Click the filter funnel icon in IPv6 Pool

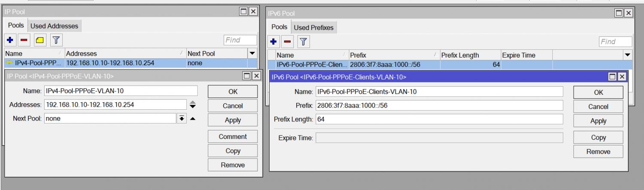pyautogui.click(x=303, y=42)
